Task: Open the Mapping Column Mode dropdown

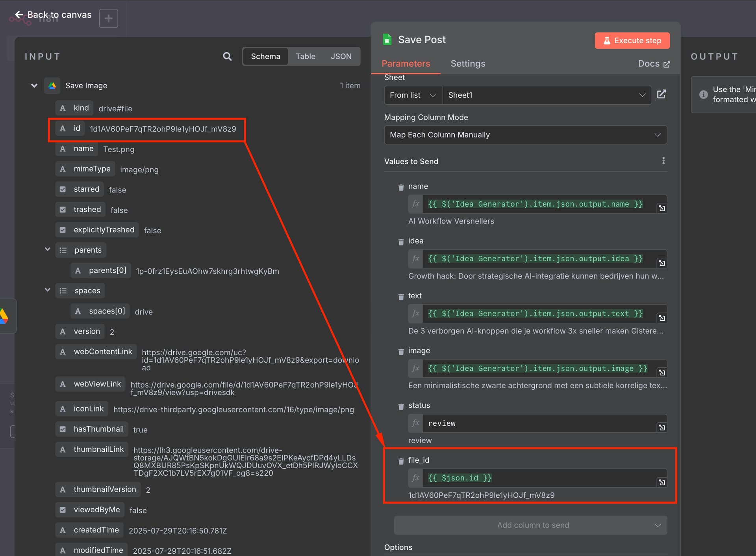Action: [525, 135]
